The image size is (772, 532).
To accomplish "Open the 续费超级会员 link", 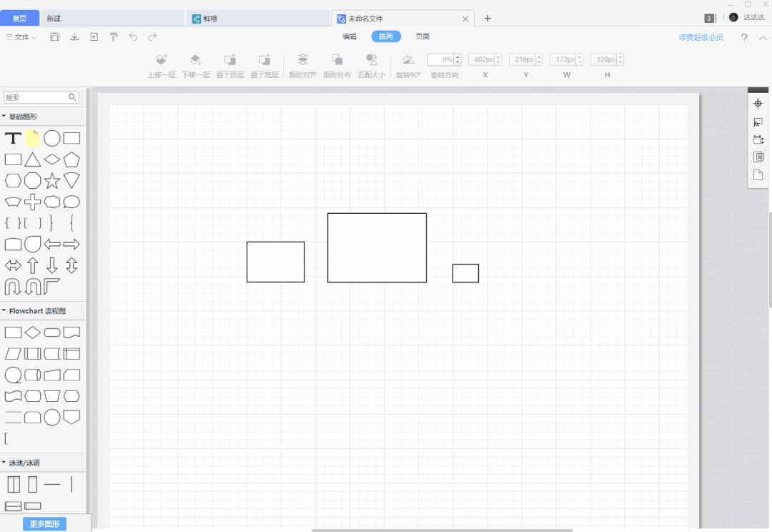I will click(701, 37).
